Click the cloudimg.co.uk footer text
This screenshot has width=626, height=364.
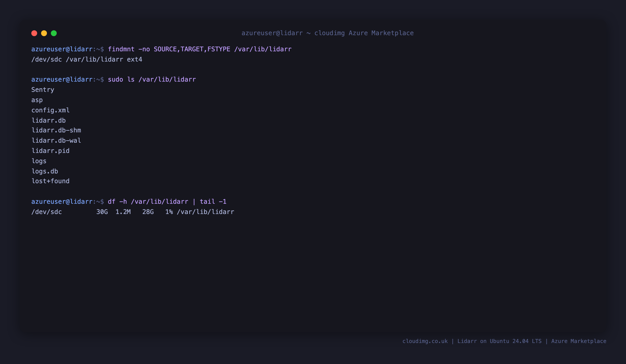point(504,341)
